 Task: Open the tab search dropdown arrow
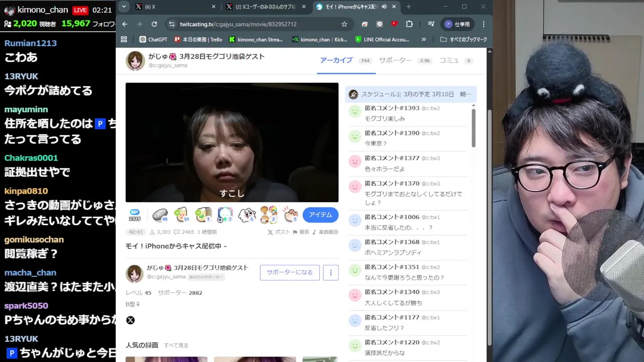pyautogui.click(x=124, y=7)
